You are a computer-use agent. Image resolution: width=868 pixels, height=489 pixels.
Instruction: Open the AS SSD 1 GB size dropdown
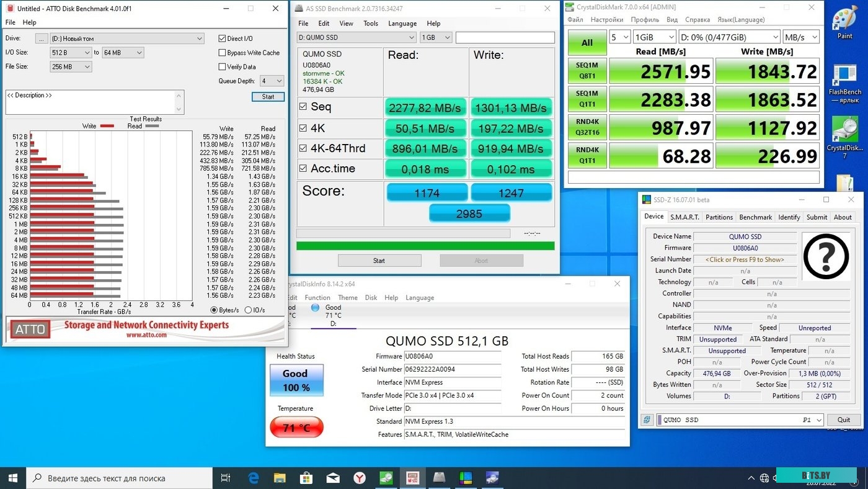(436, 38)
